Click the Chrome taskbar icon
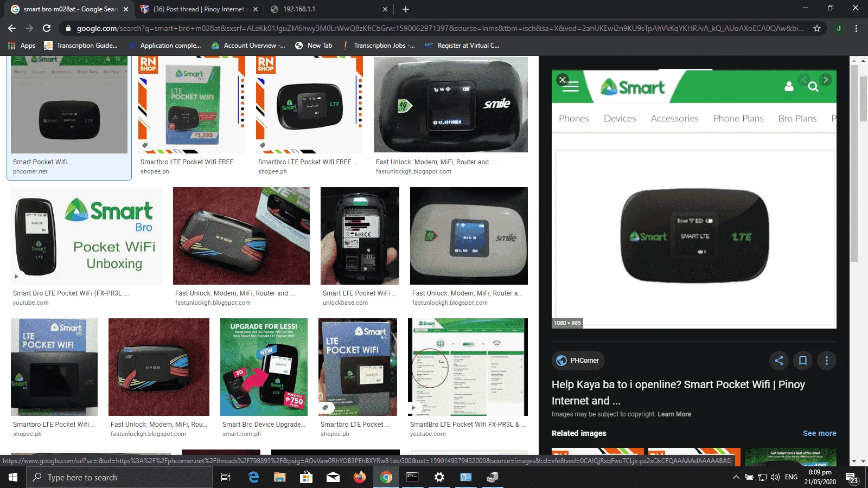Screen dimensions: 868x488 pos(386,477)
